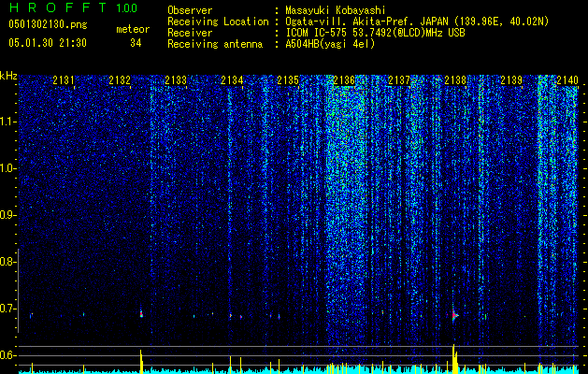Viewport: 588px width, 374px height.
Task: Click the 2139 time marker
Action: click(511, 80)
